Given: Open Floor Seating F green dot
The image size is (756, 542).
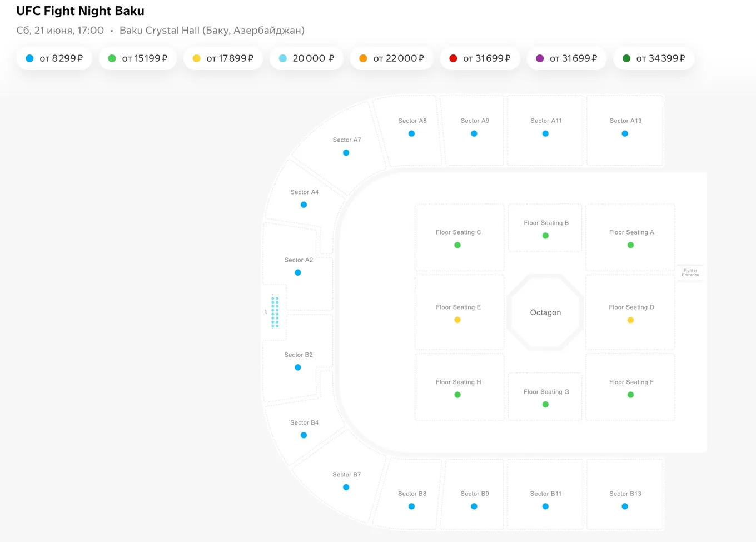Looking at the screenshot, I should click(630, 395).
